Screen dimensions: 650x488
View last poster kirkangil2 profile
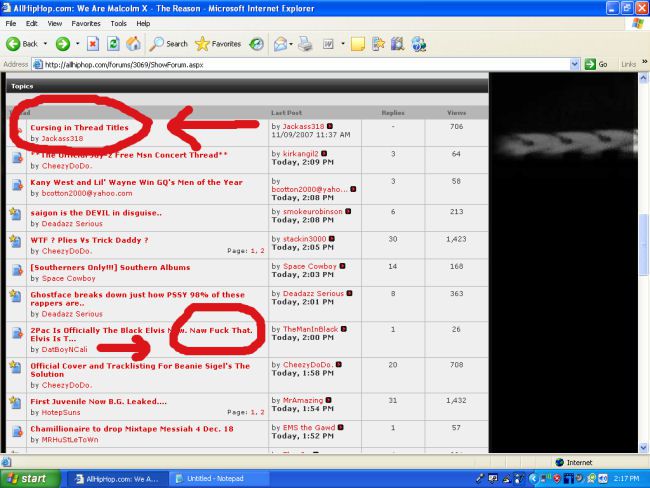click(301, 154)
